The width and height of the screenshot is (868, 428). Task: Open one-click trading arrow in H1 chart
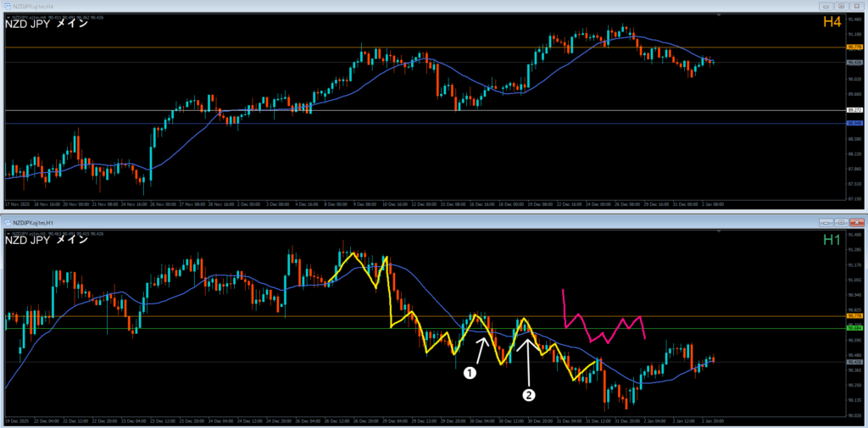point(7,234)
